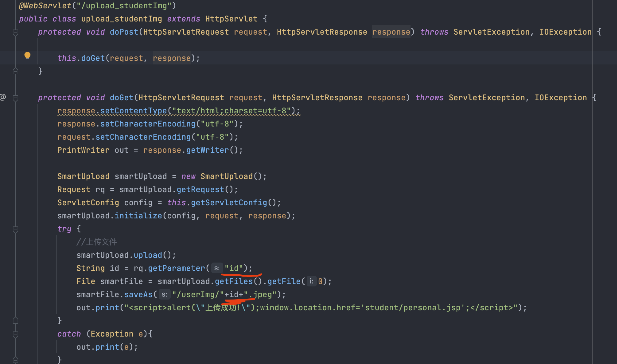The image size is (617, 364).
Task: Click the getServletConfig method call
Action: [x=229, y=203]
